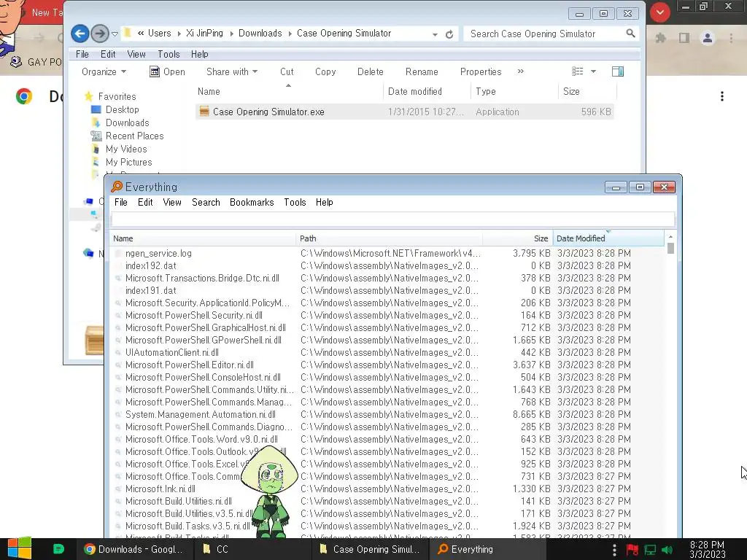Image resolution: width=747 pixels, height=560 pixels.
Task: Sort Explorer files by Name column
Action: [x=288, y=91]
